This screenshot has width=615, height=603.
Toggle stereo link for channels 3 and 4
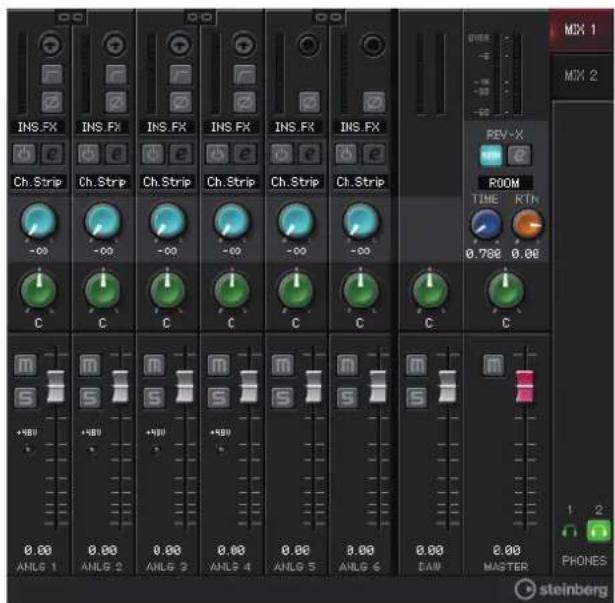tap(200, 17)
